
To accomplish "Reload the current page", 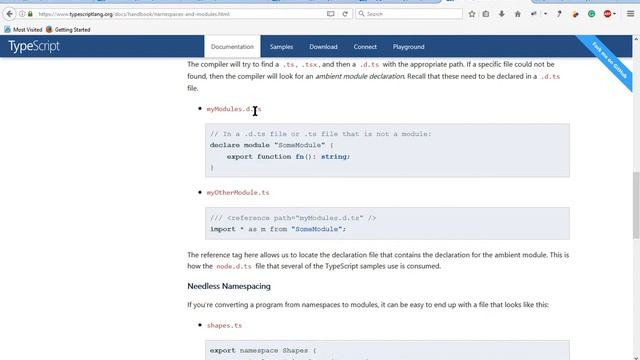I will pos(345,14).
